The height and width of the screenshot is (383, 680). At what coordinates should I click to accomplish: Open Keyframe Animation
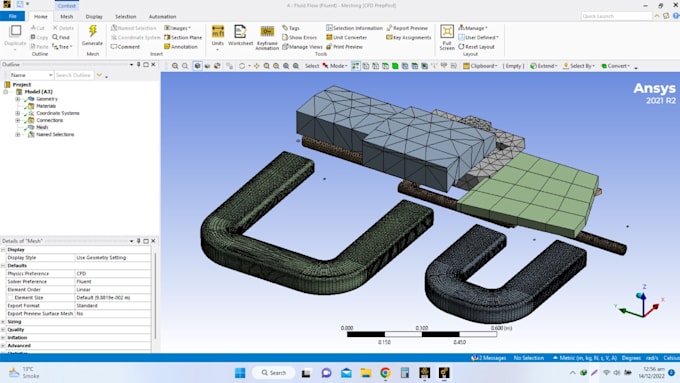[267, 37]
